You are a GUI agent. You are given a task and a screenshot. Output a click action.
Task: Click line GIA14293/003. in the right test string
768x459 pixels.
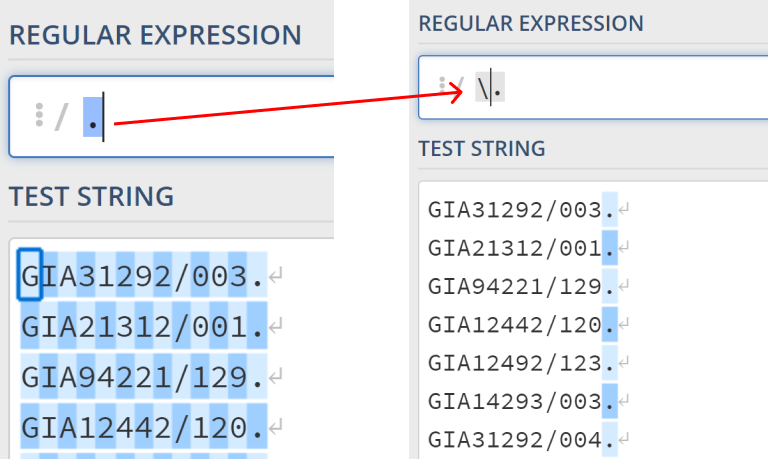coord(521,400)
